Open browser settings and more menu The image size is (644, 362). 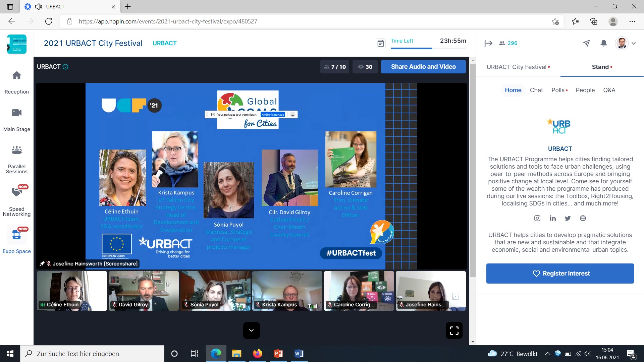coord(632,21)
